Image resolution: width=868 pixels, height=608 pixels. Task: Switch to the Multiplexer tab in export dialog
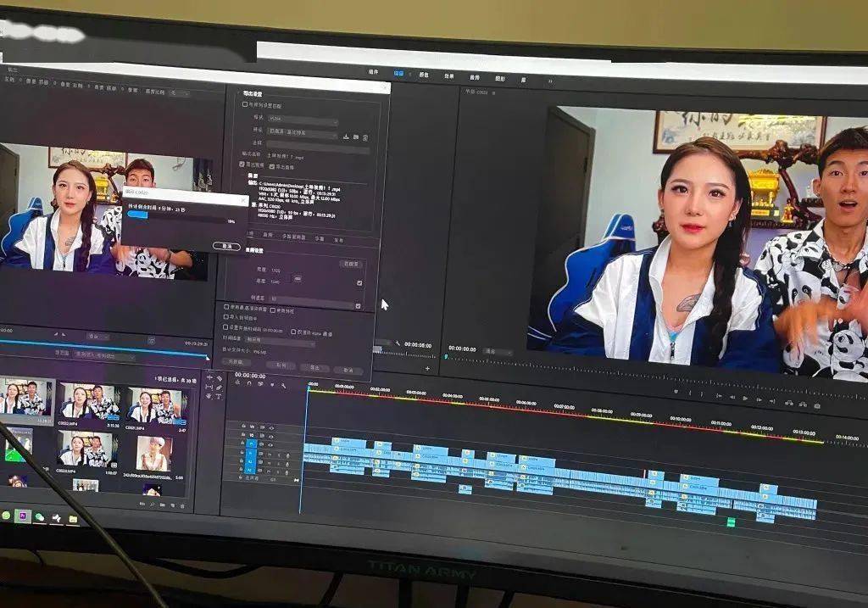point(294,237)
